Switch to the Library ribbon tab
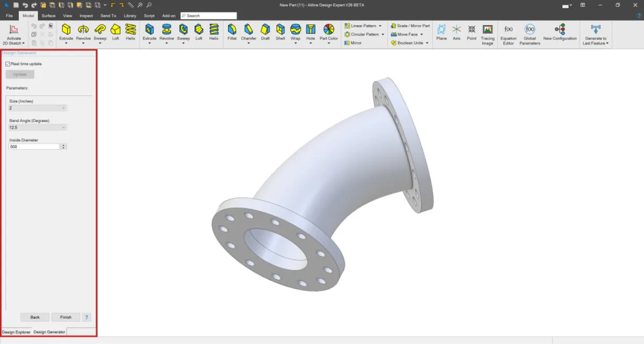The width and height of the screenshot is (644, 344). 130,16
